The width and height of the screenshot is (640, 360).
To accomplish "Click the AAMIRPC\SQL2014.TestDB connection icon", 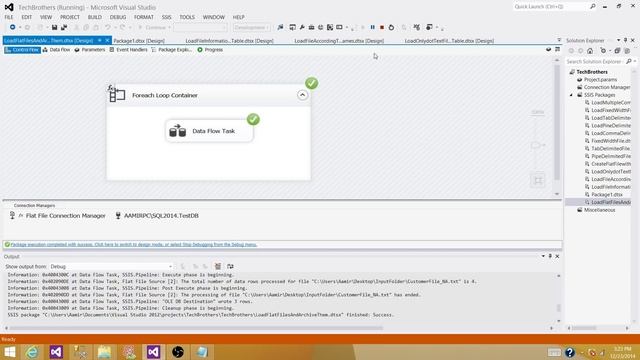I will pos(118,216).
